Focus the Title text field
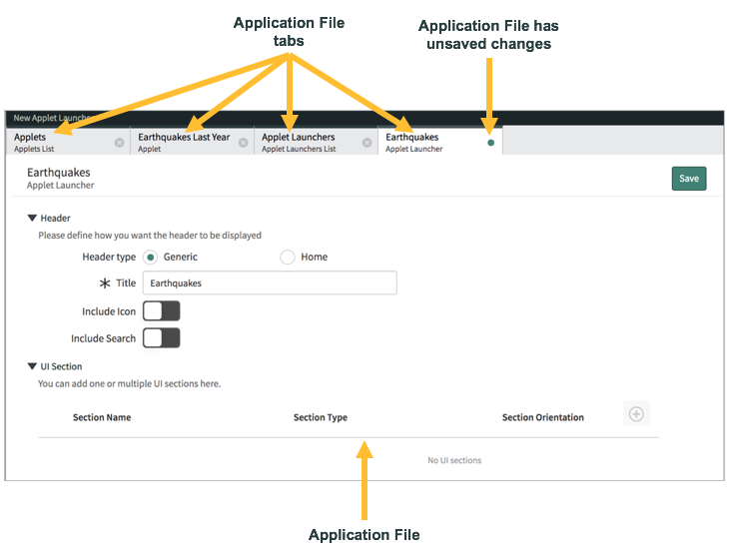 tap(270, 283)
